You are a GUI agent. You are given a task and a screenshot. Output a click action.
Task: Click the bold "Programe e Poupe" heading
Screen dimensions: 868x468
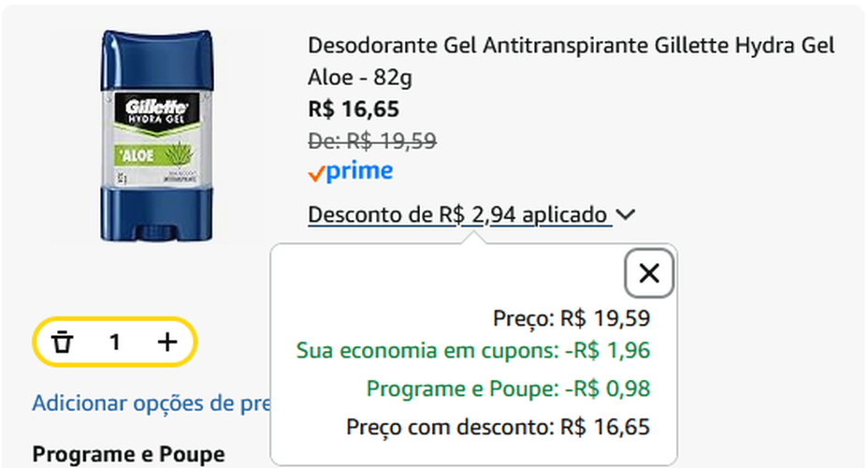128,454
